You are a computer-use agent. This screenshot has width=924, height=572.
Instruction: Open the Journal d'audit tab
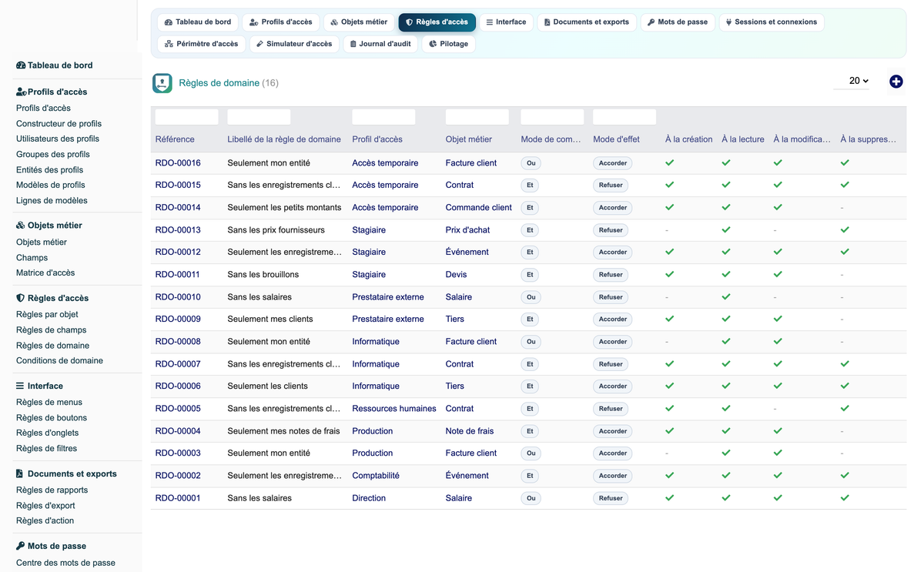tap(380, 44)
